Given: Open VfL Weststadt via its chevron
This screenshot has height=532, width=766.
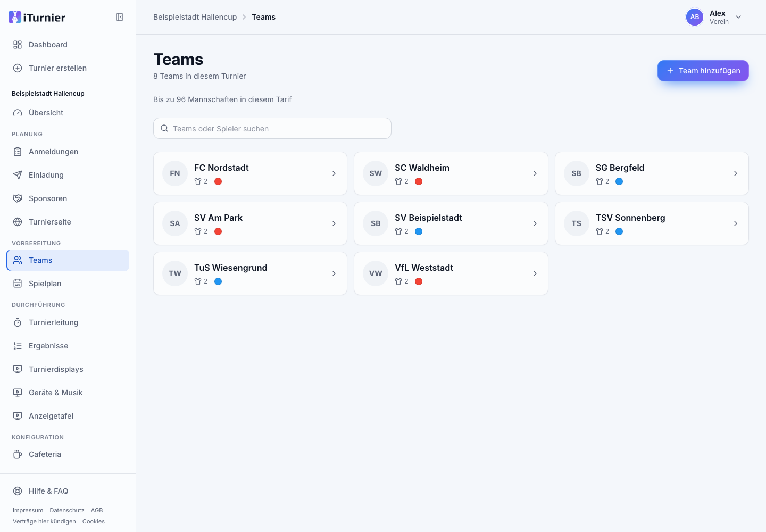Looking at the screenshot, I should click(535, 273).
